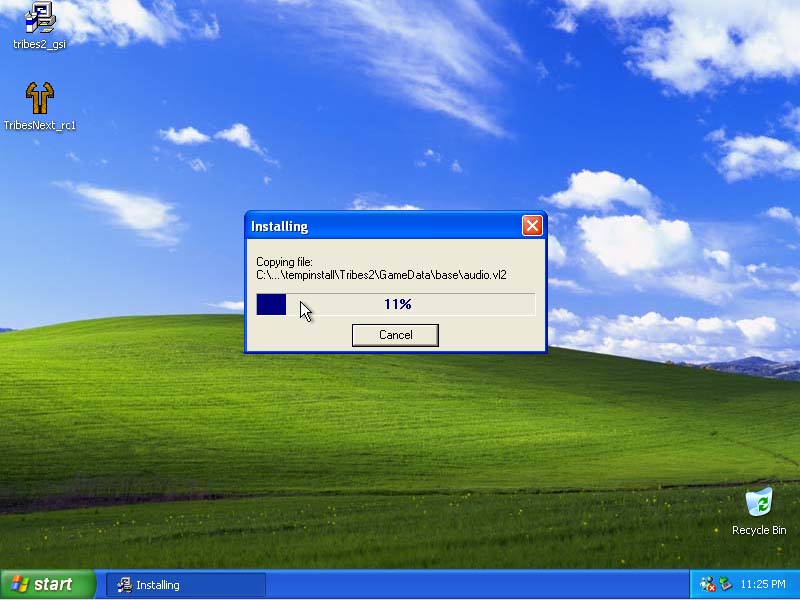Image resolution: width=800 pixels, height=600 pixels.
Task: Click the 11:25 PM system clock
Action: [763, 585]
